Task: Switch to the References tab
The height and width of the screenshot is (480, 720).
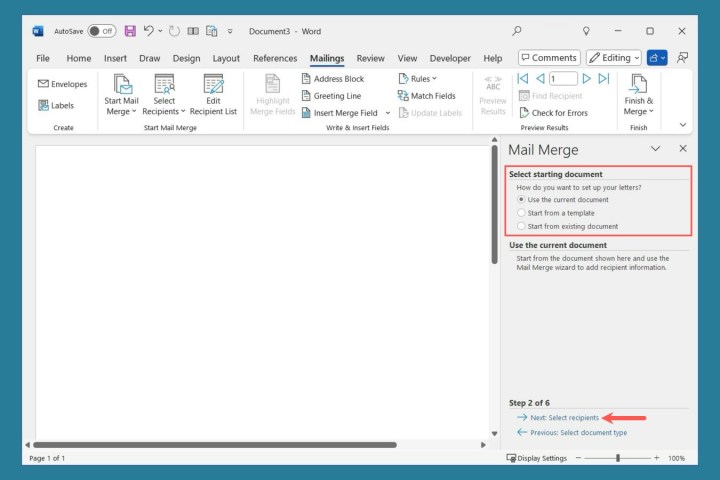Action: 275,58
